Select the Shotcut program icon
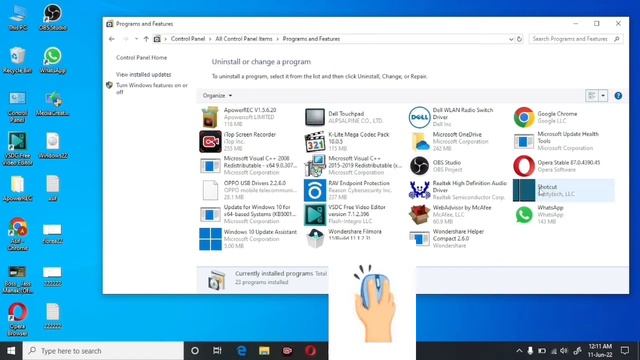The width and height of the screenshot is (640, 360). pos(524,190)
